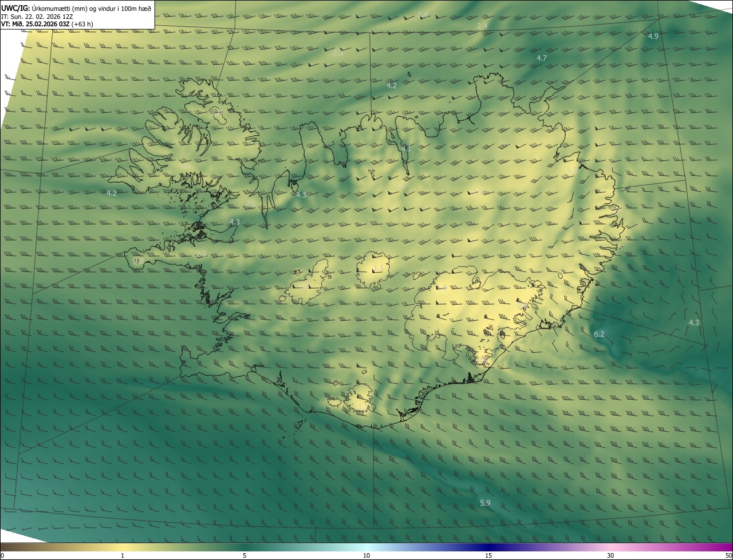Click the colorbar tick label 50
The image size is (733, 560).
[x=728, y=556]
